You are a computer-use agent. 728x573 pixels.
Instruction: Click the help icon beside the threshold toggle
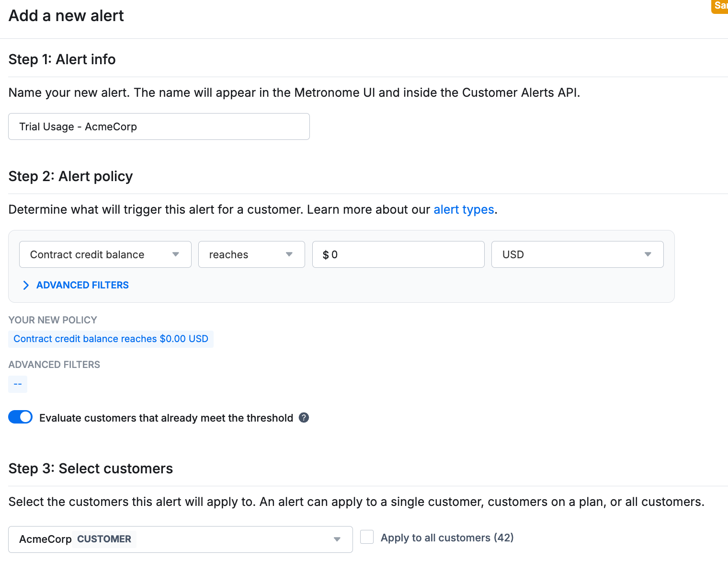point(304,418)
